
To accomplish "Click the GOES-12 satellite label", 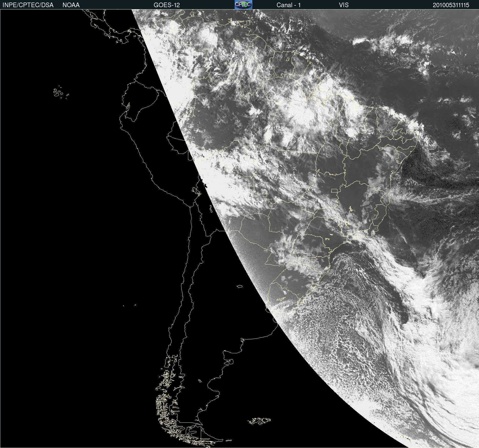I will click(167, 5).
